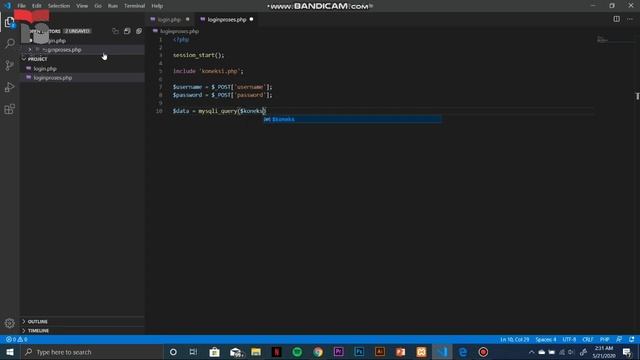The height and width of the screenshot is (360, 640).
Task: Click the Task View button
Action: pyautogui.click(x=193, y=352)
